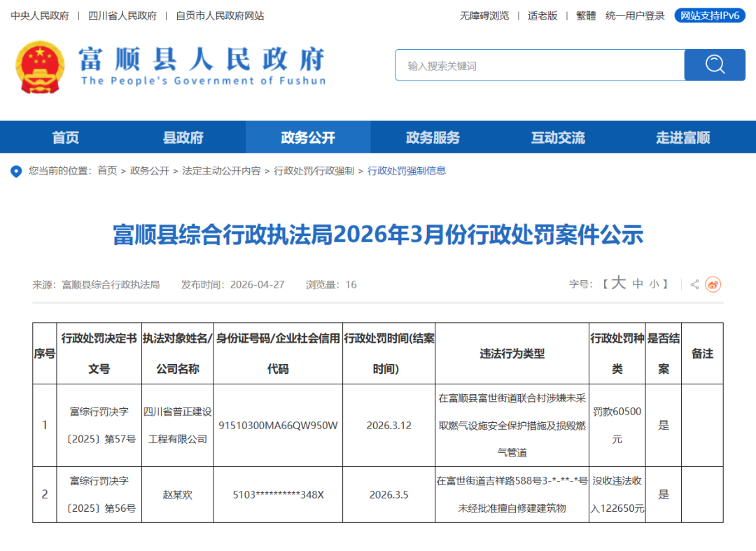Set font size to 大

coord(619,283)
